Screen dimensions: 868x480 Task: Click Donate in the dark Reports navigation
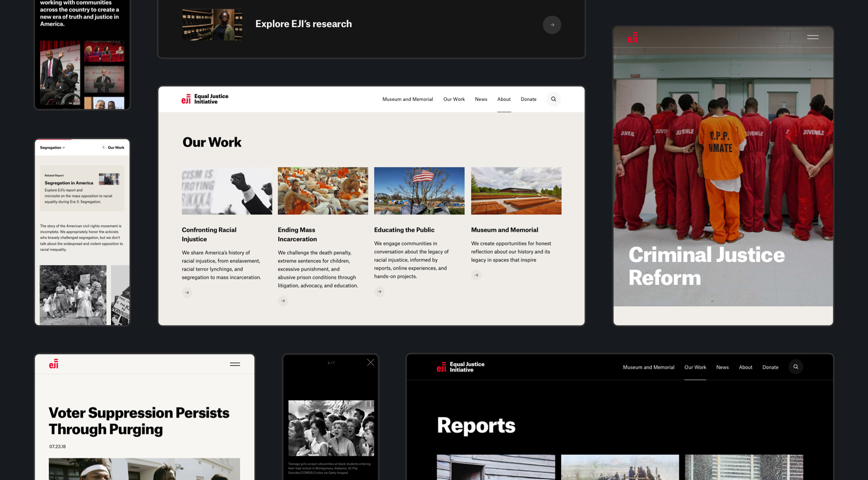[x=770, y=368]
